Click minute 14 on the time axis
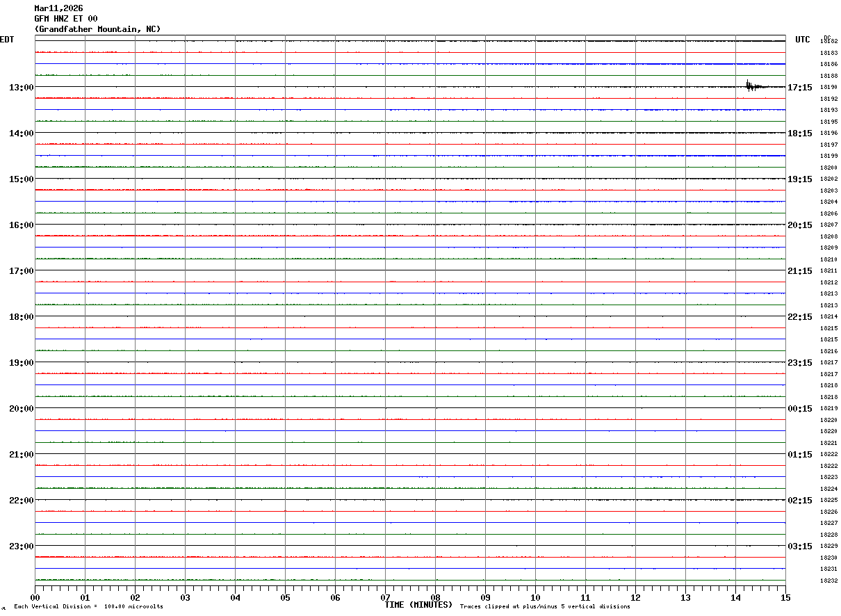841x616 pixels. pos(735,597)
